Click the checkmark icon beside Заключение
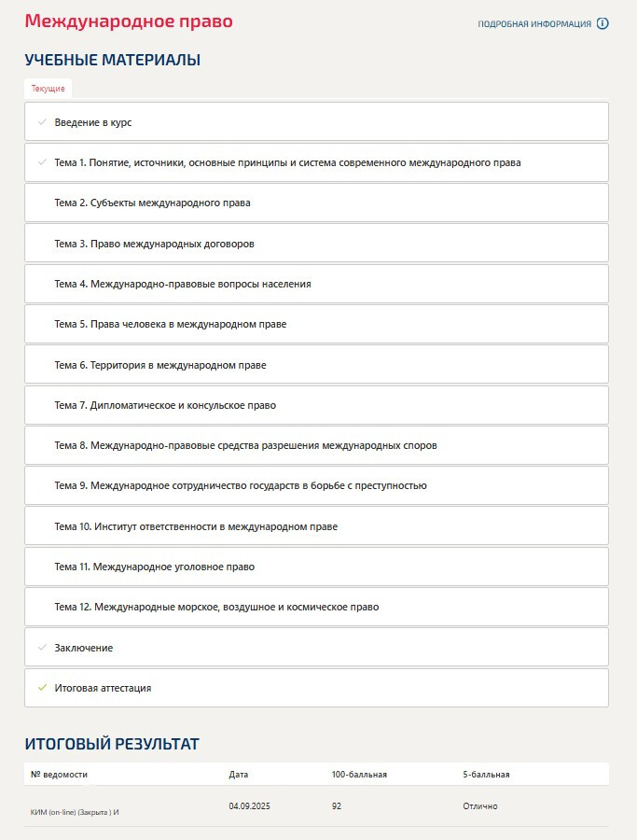 [42, 648]
